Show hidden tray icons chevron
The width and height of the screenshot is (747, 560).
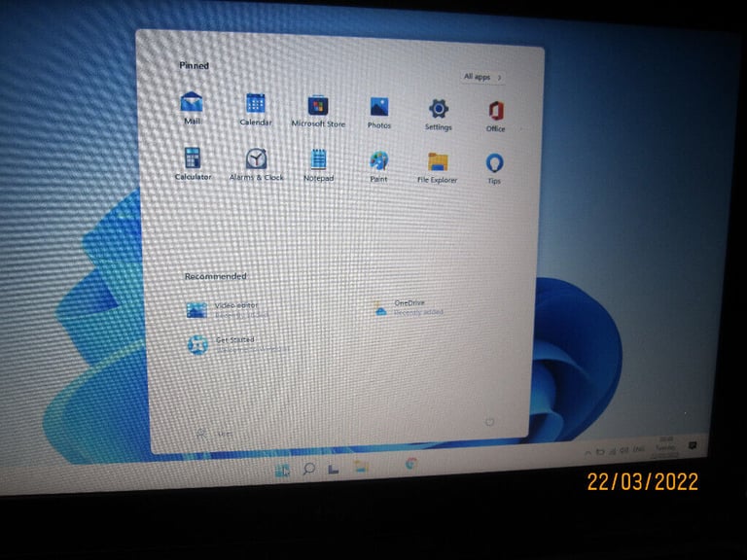coord(587,453)
